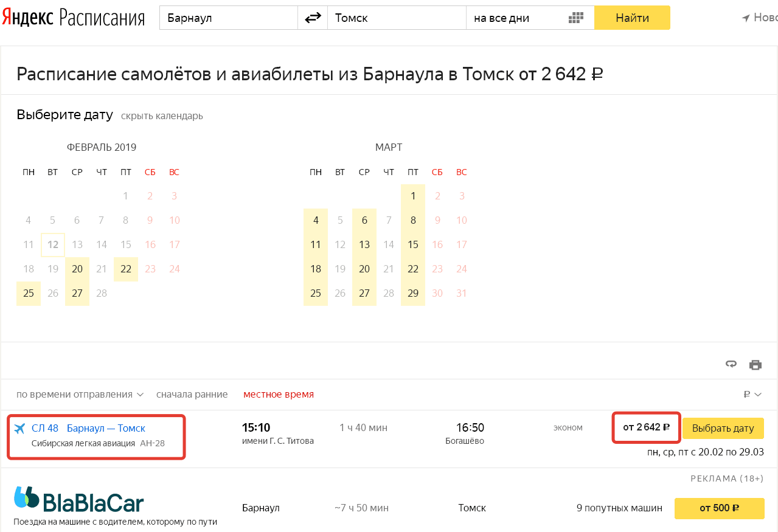Open the СЛ 48 Барнаул — Томск link

[x=88, y=429]
